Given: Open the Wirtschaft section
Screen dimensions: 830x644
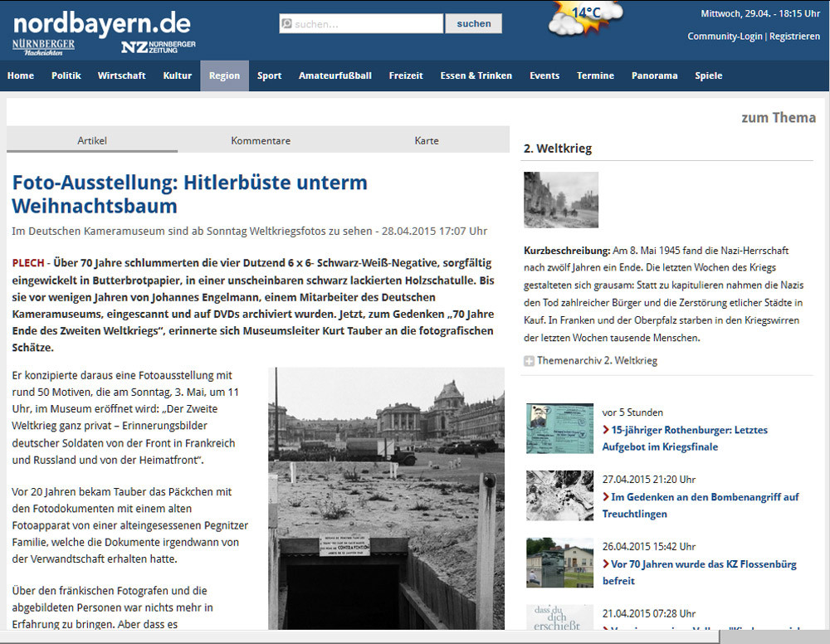Looking at the screenshot, I should (x=121, y=76).
